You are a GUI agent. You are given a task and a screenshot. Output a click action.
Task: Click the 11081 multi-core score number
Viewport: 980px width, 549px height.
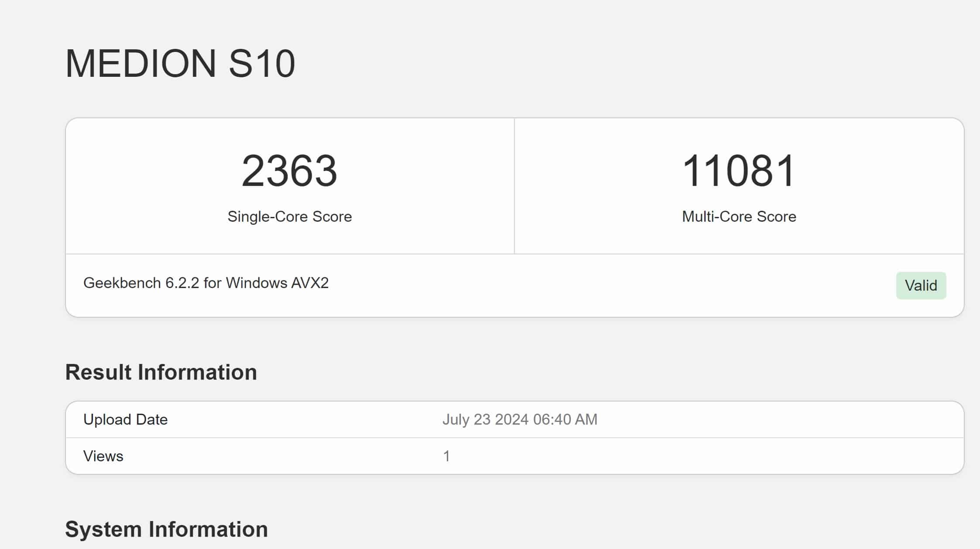(739, 171)
